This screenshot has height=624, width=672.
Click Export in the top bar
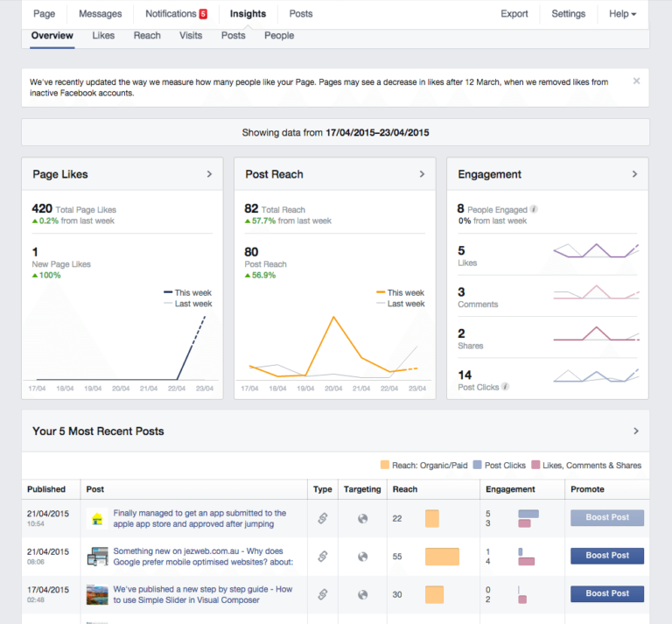[x=514, y=14]
